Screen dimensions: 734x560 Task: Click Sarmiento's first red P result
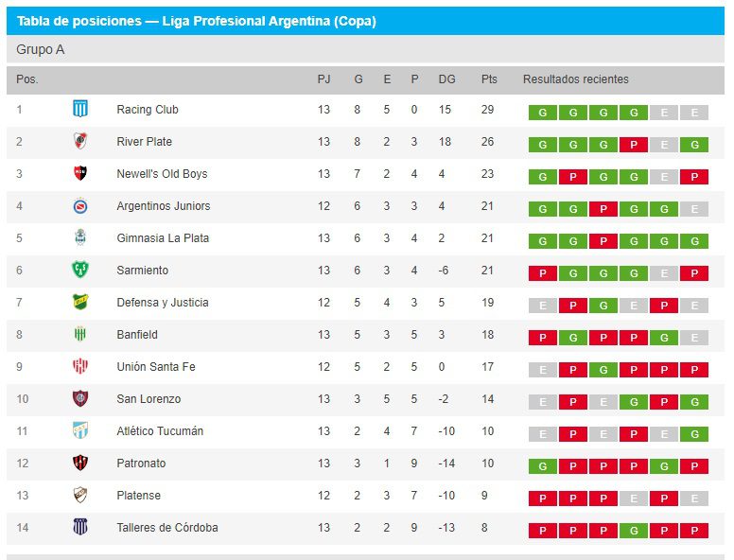pyautogui.click(x=542, y=274)
